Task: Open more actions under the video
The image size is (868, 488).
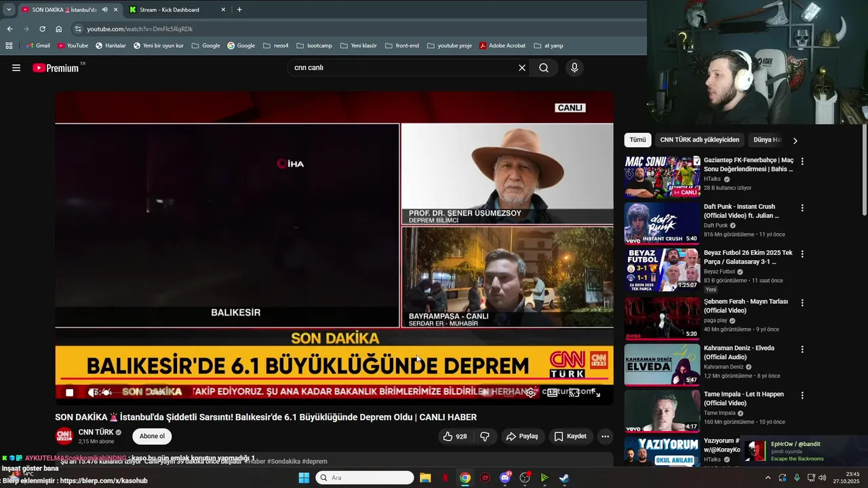Action: click(x=606, y=436)
